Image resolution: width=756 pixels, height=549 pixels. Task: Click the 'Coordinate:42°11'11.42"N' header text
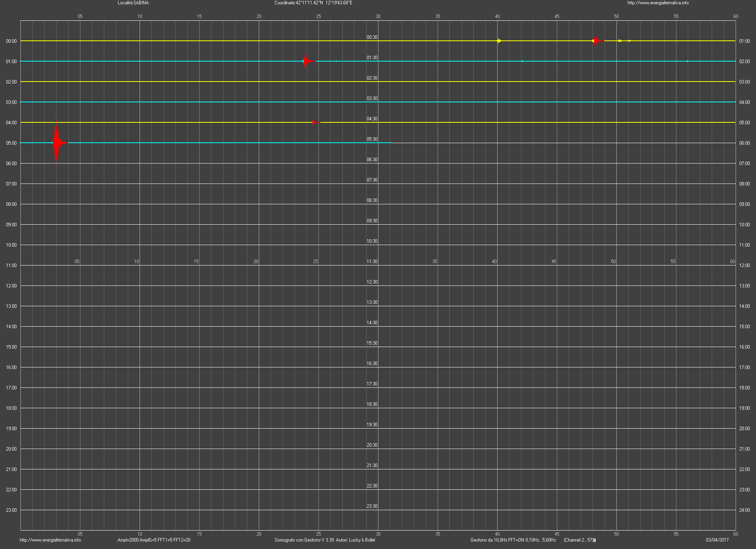click(x=299, y=3)
